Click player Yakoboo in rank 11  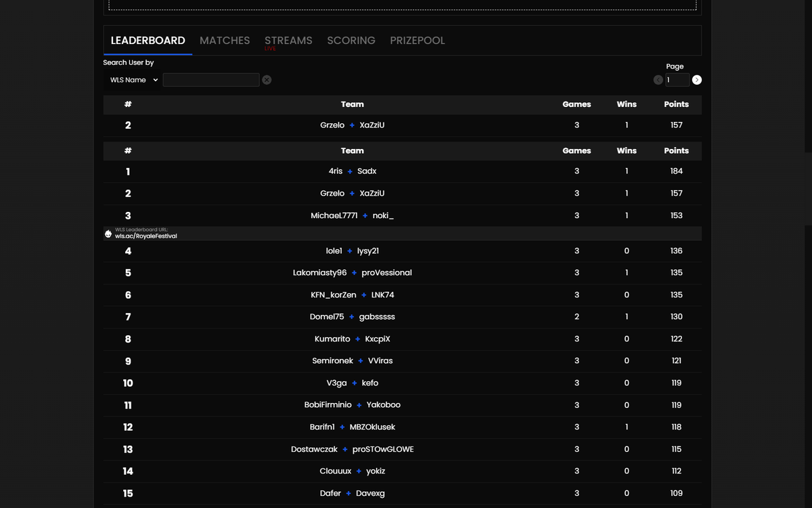[x=384, y=405]
